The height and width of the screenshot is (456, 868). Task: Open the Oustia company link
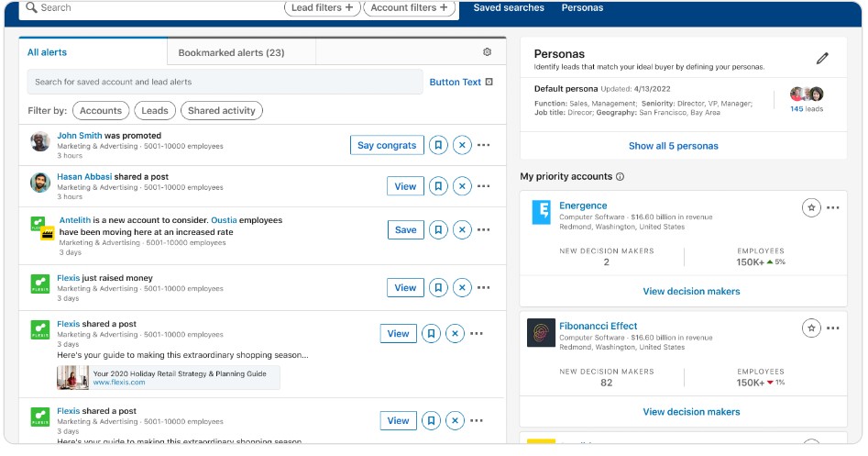coord(224,220)
